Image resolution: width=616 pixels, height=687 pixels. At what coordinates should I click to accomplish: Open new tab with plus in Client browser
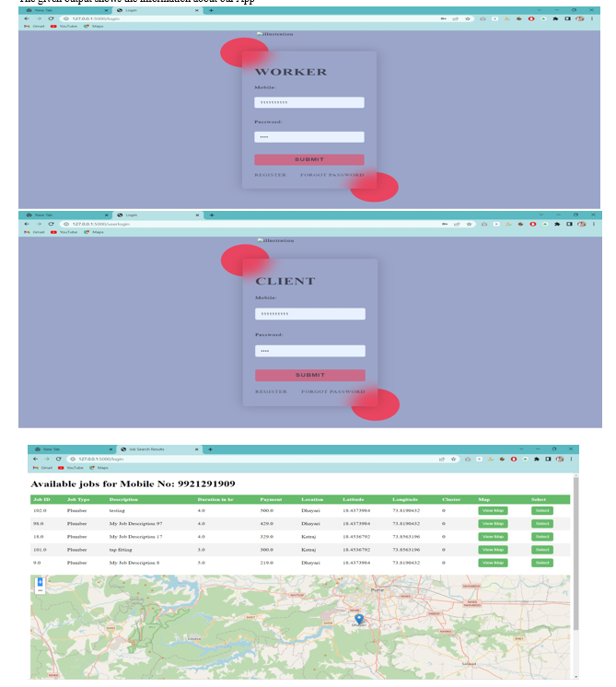point(212,215)
